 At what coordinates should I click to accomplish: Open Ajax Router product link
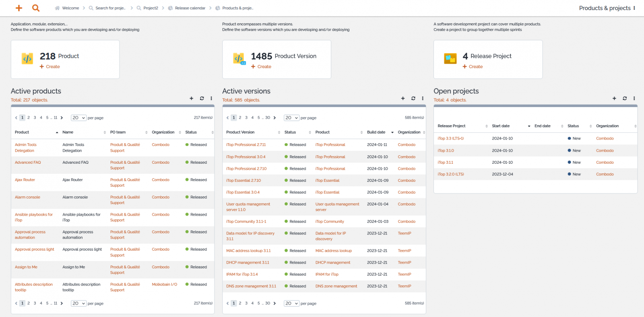point(25,180)
